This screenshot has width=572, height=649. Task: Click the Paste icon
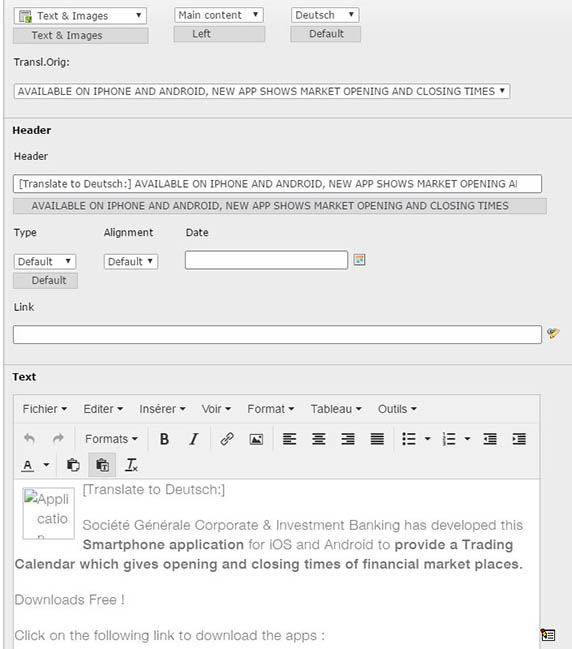click(73, 465)
